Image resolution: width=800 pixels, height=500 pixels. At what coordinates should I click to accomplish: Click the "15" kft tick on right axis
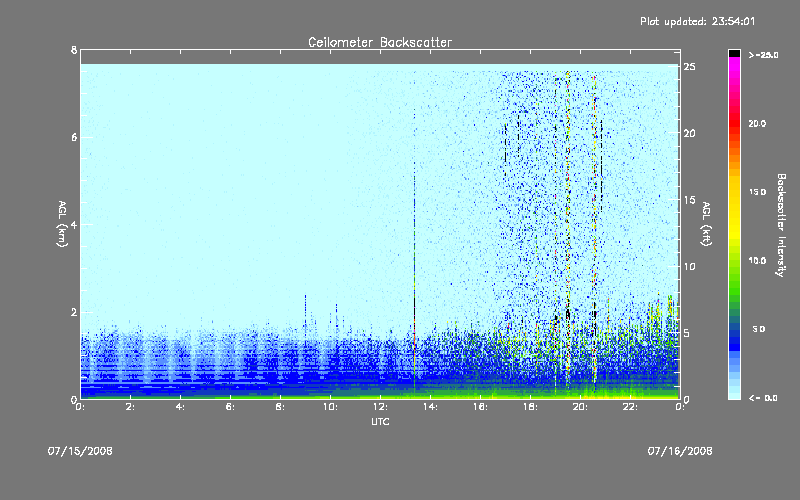(x=690, y=199)
